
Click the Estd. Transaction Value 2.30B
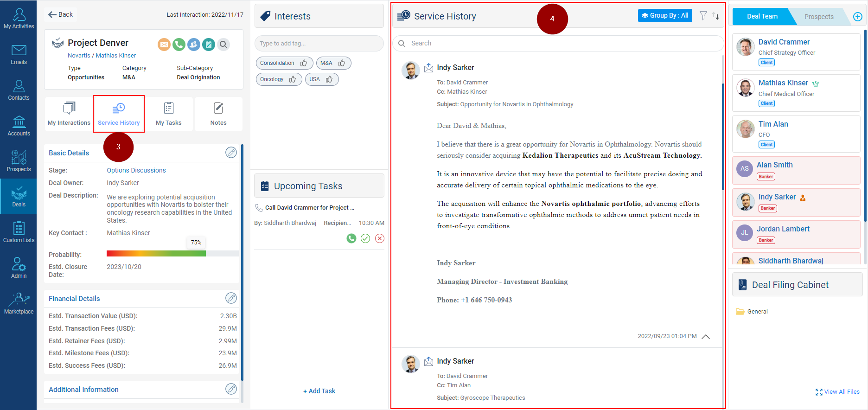click(228, 316)
